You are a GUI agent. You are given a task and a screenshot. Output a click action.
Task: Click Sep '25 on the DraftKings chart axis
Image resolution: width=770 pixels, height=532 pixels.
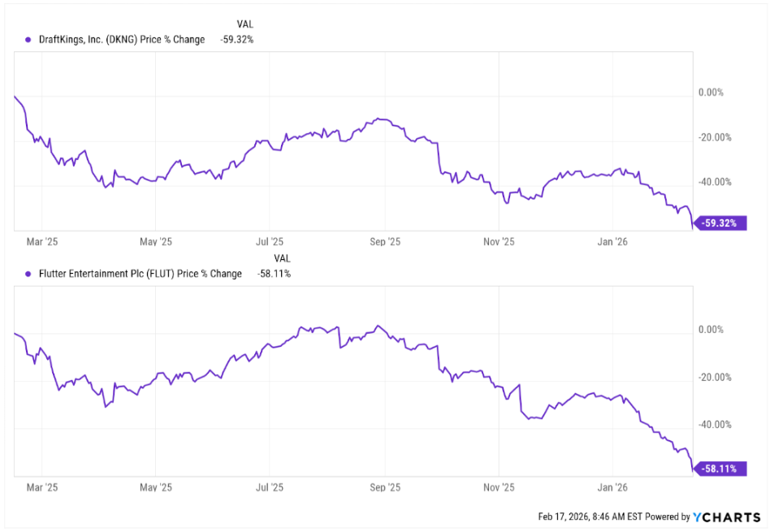pos(385,241)
